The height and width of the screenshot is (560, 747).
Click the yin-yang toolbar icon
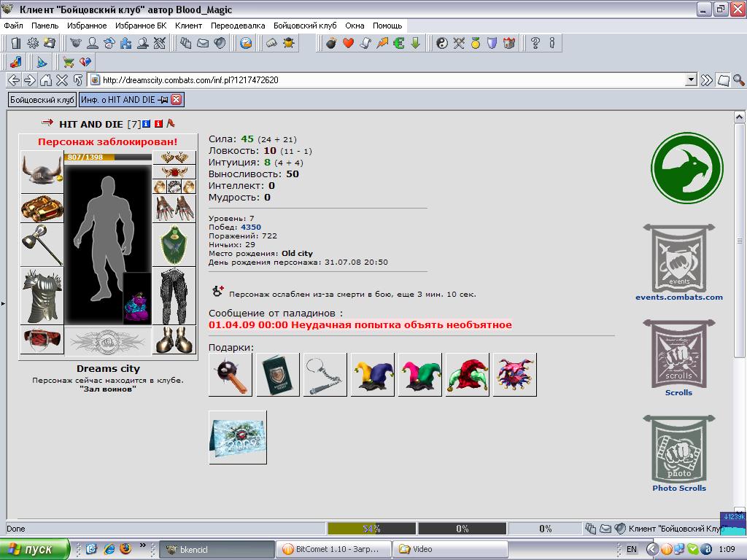(x=442, y=43)
